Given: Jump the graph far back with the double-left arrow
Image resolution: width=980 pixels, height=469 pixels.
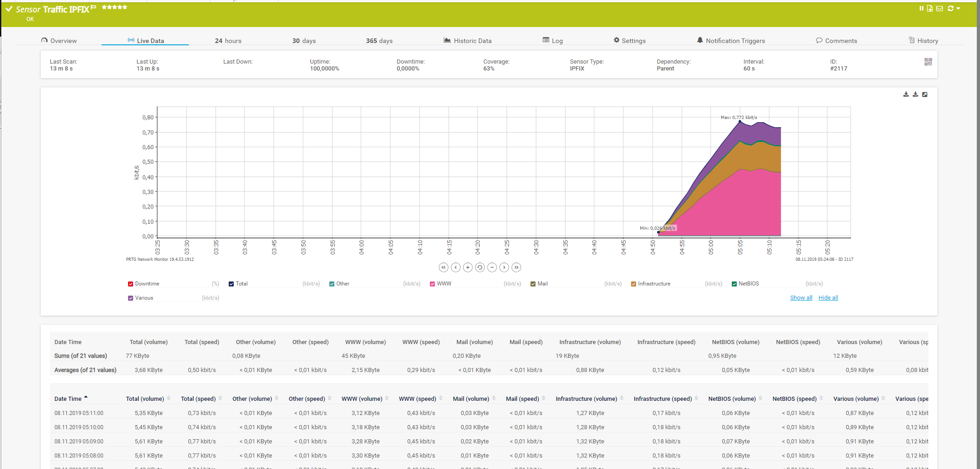Looking at the screenshot, I should pos(443,267).
